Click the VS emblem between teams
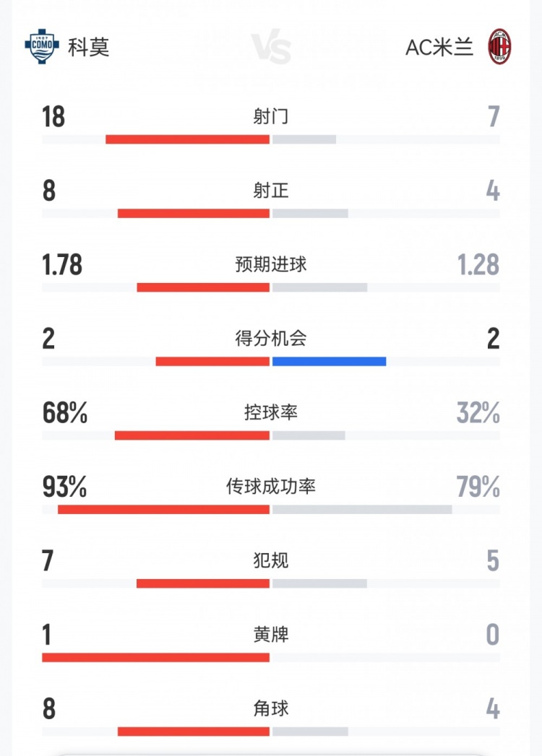This screenshot has width=542, height=756. coord(271,48)
